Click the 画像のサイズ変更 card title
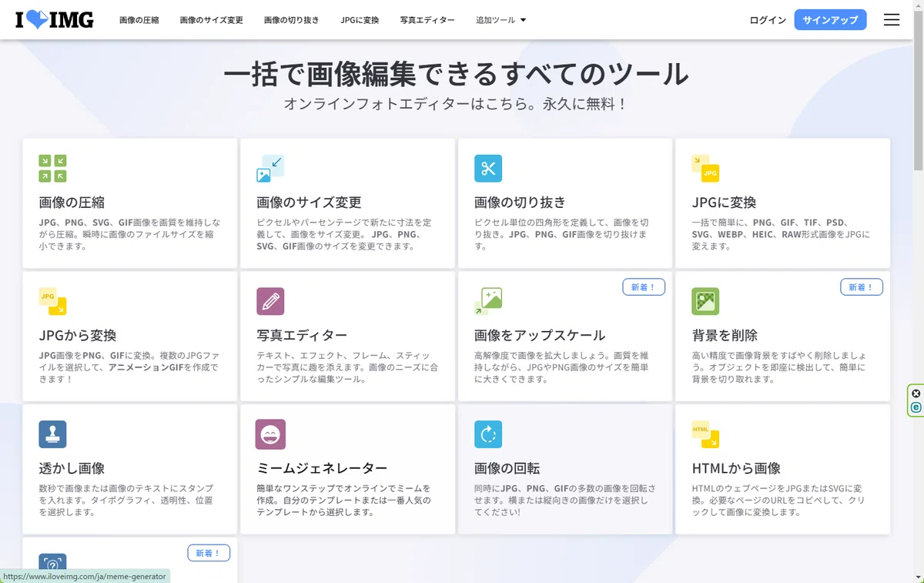 [309, 203]
